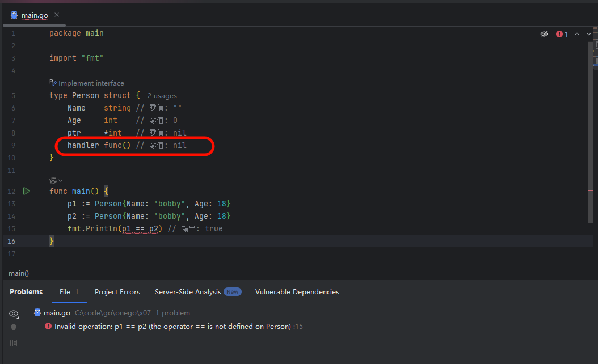Click the "fmt" import string
598x364 pixels.
pyautogui.click(x=92, y=58)
